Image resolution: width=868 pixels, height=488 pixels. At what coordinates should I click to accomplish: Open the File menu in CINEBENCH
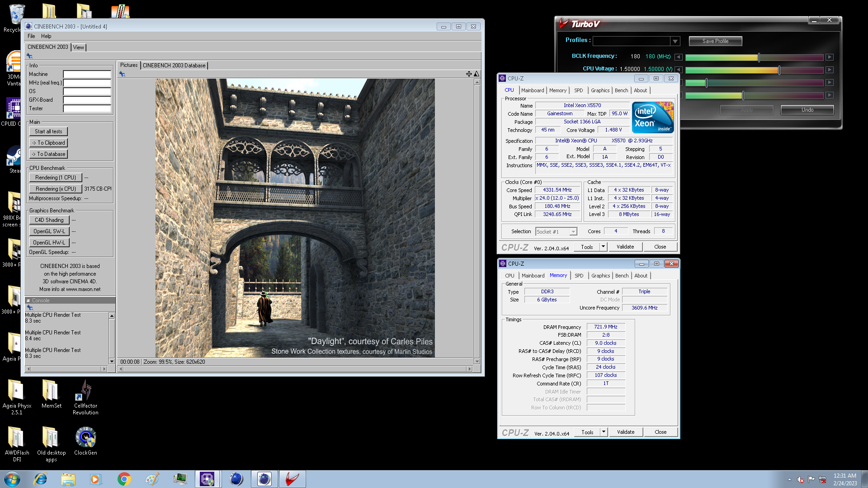(x=31, y=36)
